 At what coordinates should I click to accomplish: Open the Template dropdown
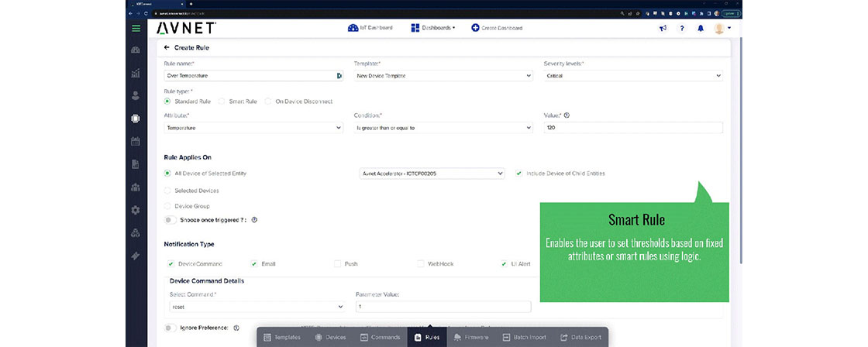(x=443, y=76)
